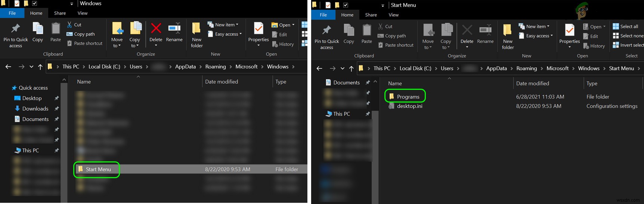Switch to View tab in Start Menu window
Image resolution: width=644 pixels, height=204 pixels.
point(394,15)
